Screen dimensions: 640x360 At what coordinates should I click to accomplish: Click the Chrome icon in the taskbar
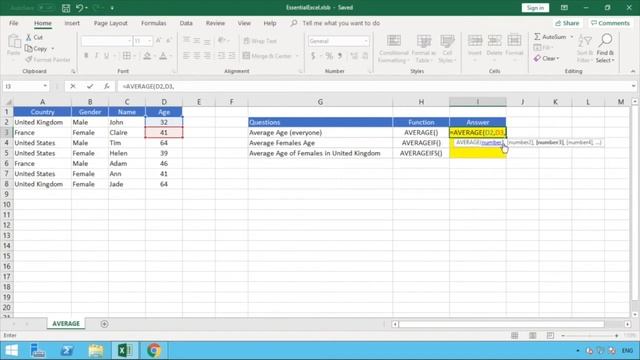(154, 350)
